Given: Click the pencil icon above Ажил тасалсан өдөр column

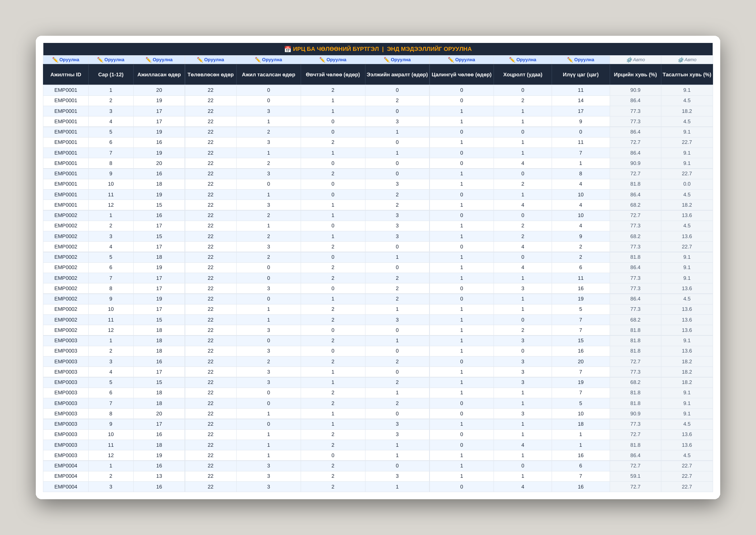Looking at the screenshot, I should click(x=258, y=60).
